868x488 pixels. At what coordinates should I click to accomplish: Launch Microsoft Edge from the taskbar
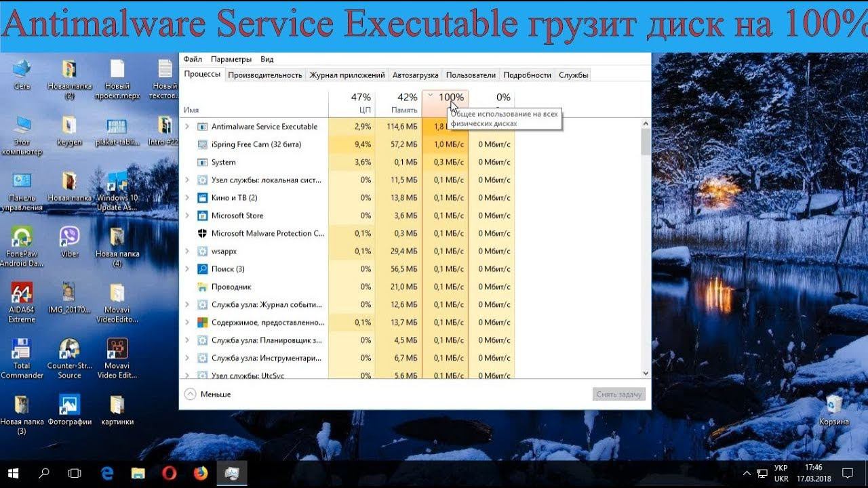106,472
